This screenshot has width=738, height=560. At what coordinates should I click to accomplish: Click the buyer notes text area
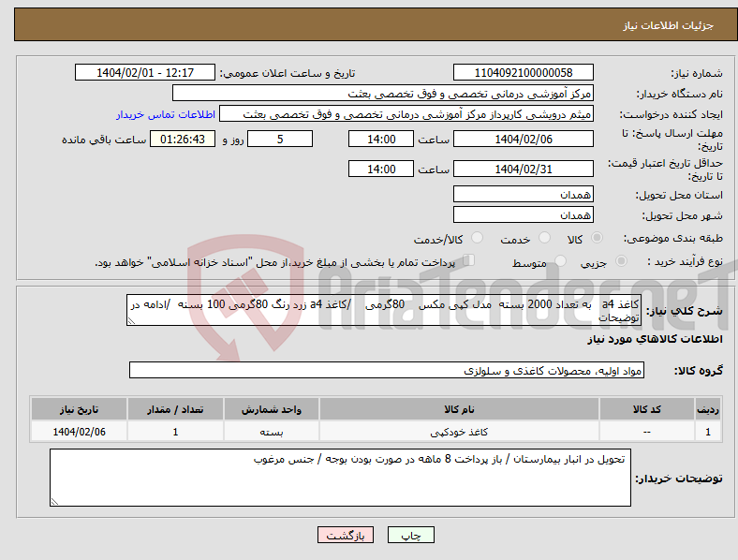340,478
